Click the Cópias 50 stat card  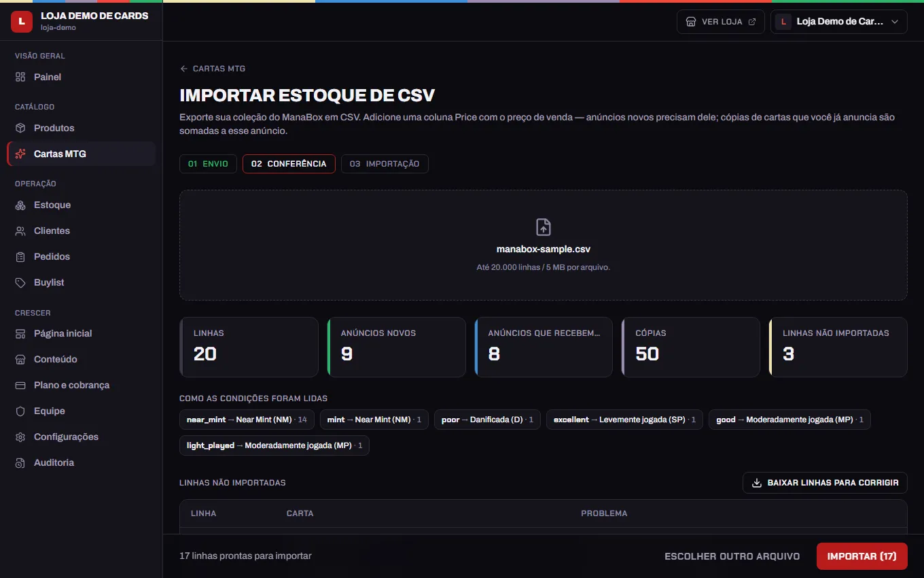pos(690,347)
